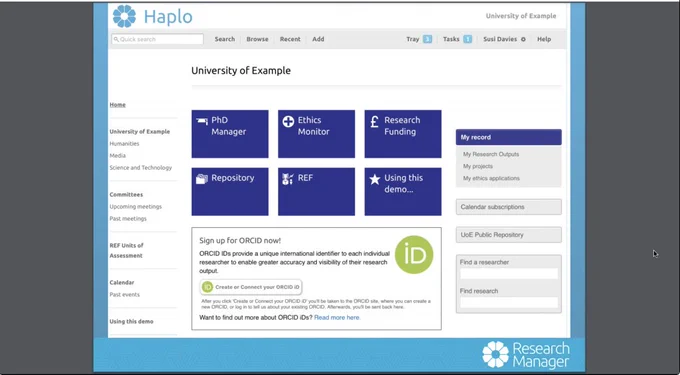
Task: Follow the Read more here link
Action: [337, 317]
